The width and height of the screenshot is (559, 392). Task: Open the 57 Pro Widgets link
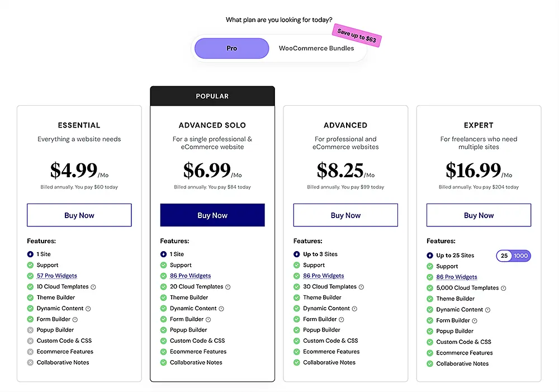(57, 276)
